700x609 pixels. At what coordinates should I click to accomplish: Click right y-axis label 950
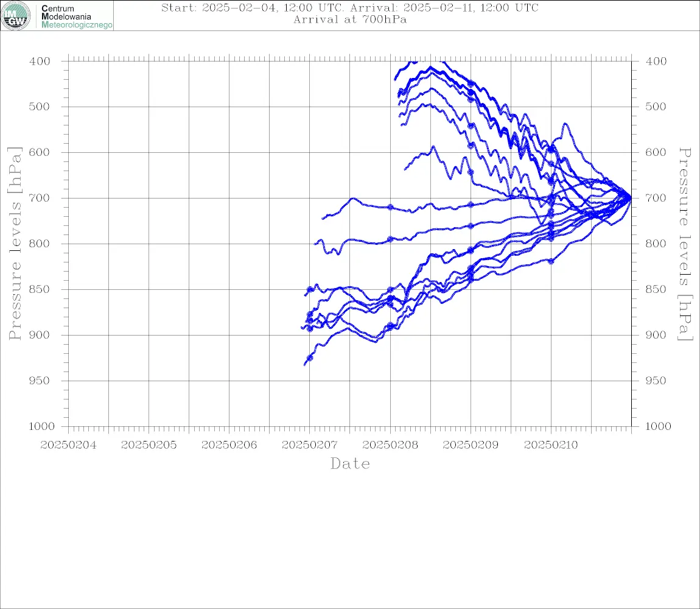click(x=656, y=381)
